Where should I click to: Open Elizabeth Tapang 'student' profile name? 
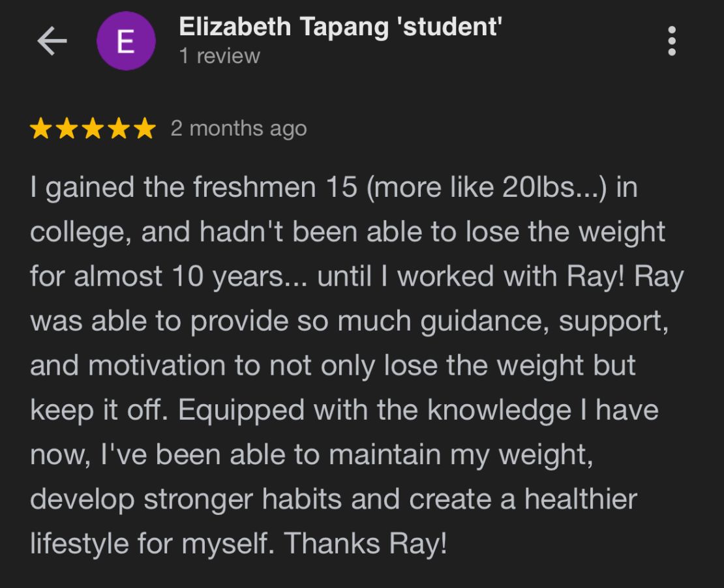tap(340, 26)
